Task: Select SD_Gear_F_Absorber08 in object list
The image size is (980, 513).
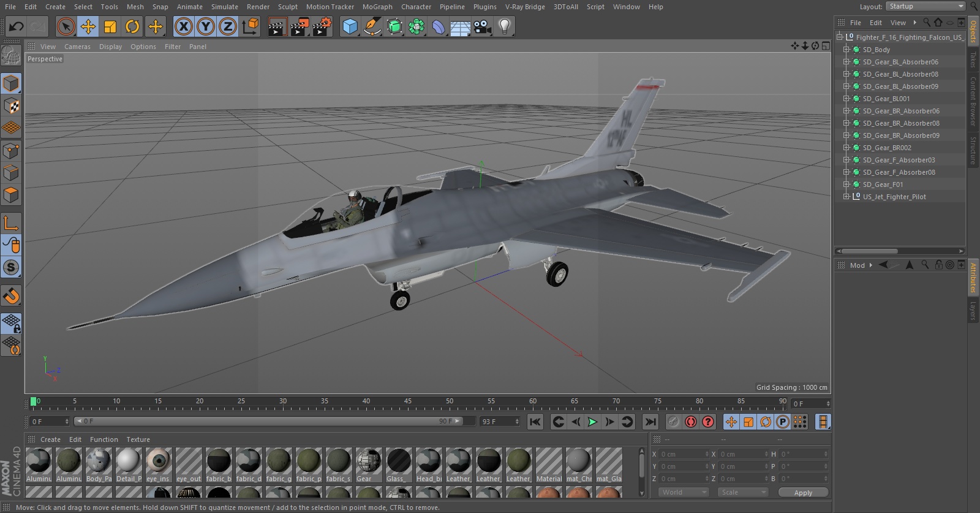Action: [899, 172]
